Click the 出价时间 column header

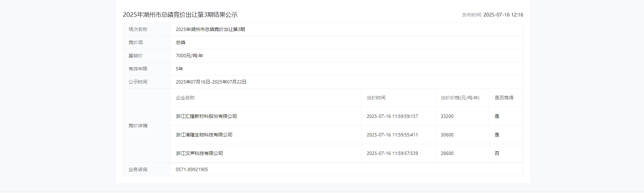point(376,98)
